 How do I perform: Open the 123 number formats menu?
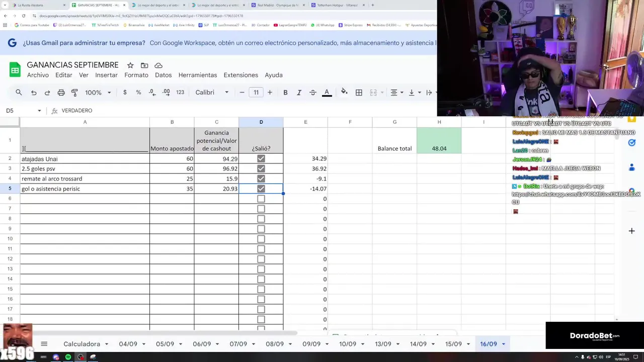(180, 93)
